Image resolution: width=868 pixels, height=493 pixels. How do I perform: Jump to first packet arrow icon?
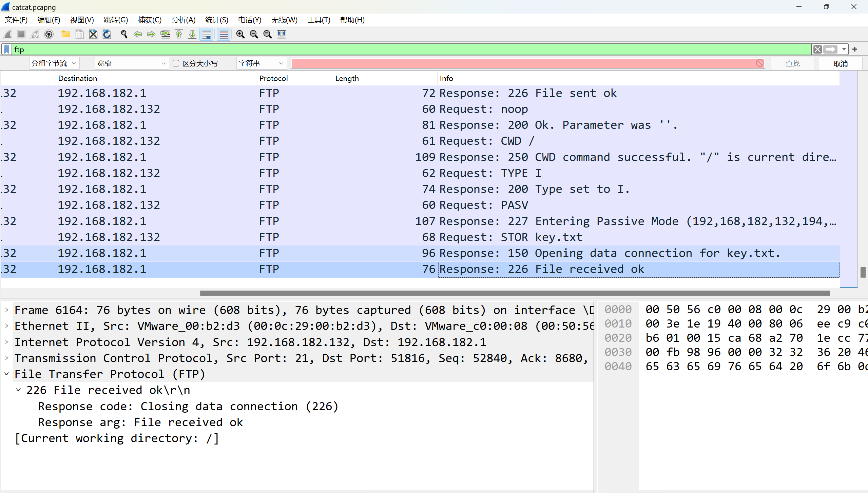[179, 34]
